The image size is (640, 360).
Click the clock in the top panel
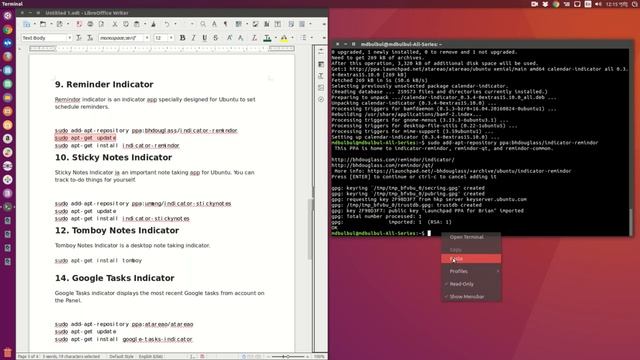click(x=617, y=4)
